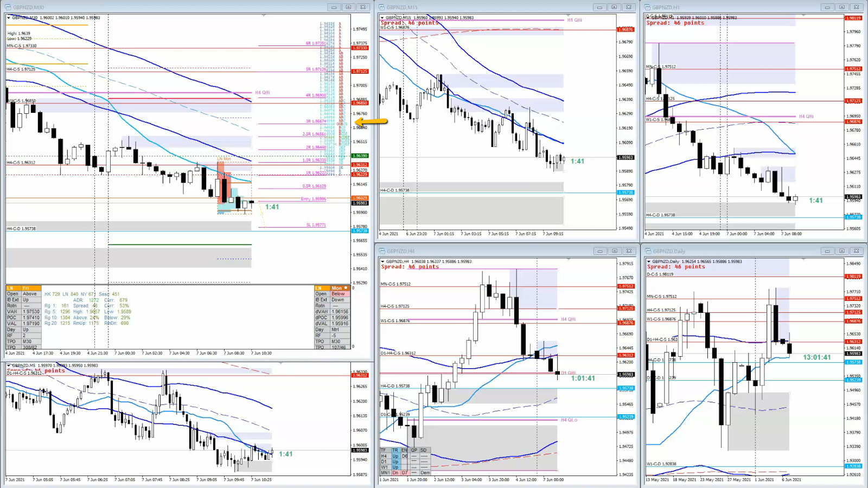
Task: Click the 'H4 QHi' label in the M30 chart
Action: (263, 93)
